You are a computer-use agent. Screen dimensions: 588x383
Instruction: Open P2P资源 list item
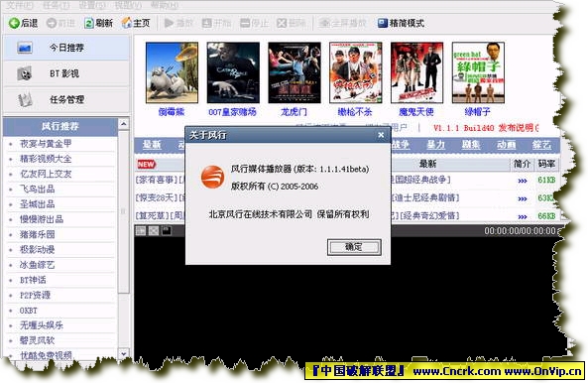35,296
